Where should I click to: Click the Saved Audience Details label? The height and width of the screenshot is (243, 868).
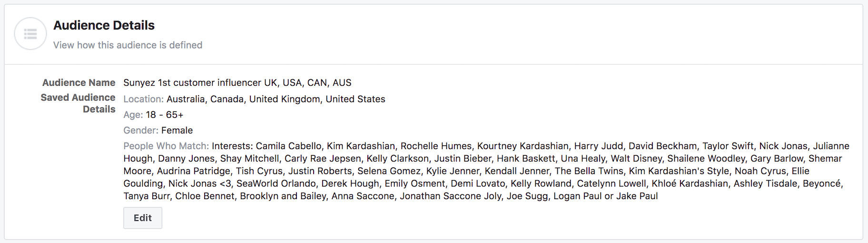[78, 103]
